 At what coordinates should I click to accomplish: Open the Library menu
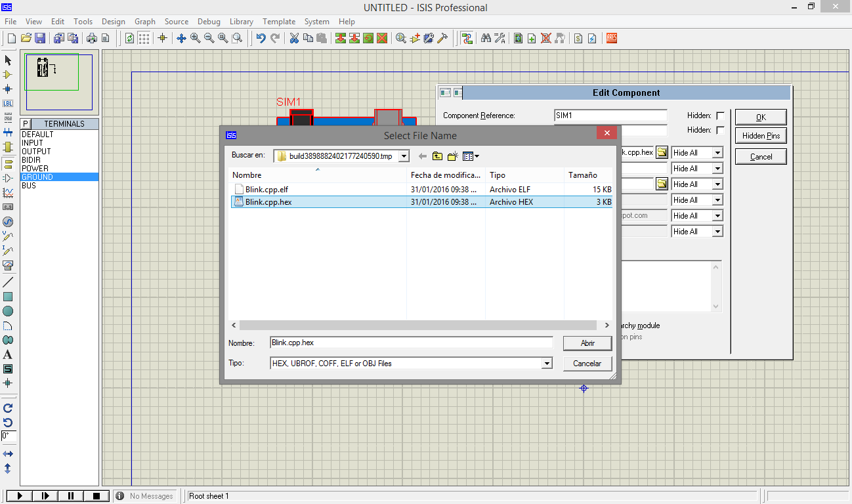pos(242,22)
